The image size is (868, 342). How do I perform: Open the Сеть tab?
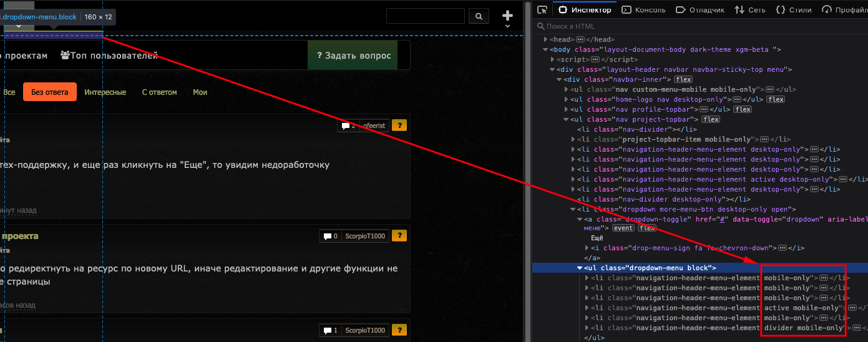click(x=750, y=10)
